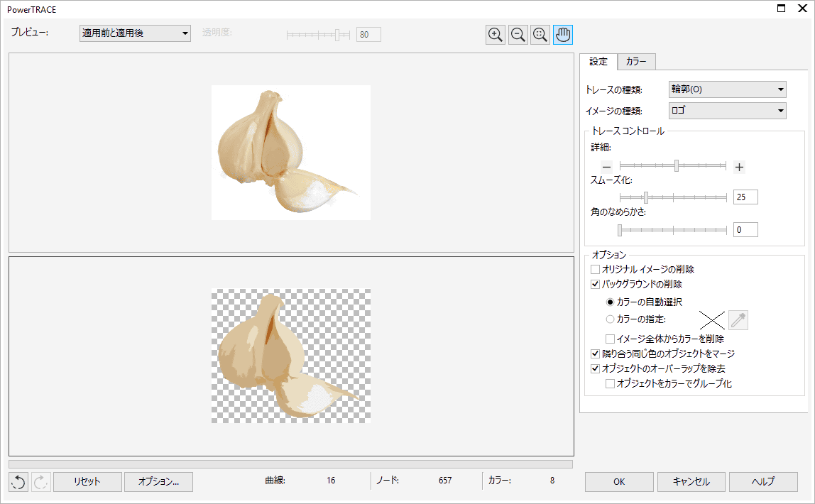Uncheck バックグラウンドの削除 option
Screen dimensions: 815x504
[x=595, y=284]
